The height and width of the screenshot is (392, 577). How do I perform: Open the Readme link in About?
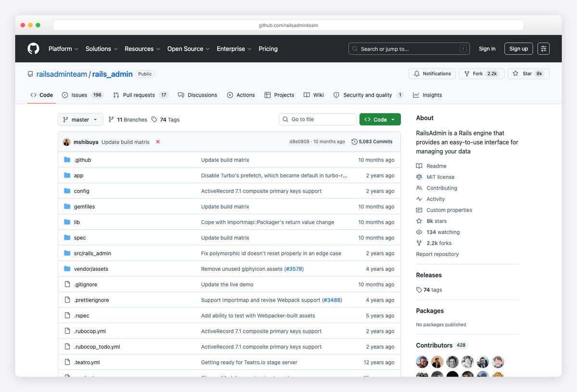click(431, 166)
